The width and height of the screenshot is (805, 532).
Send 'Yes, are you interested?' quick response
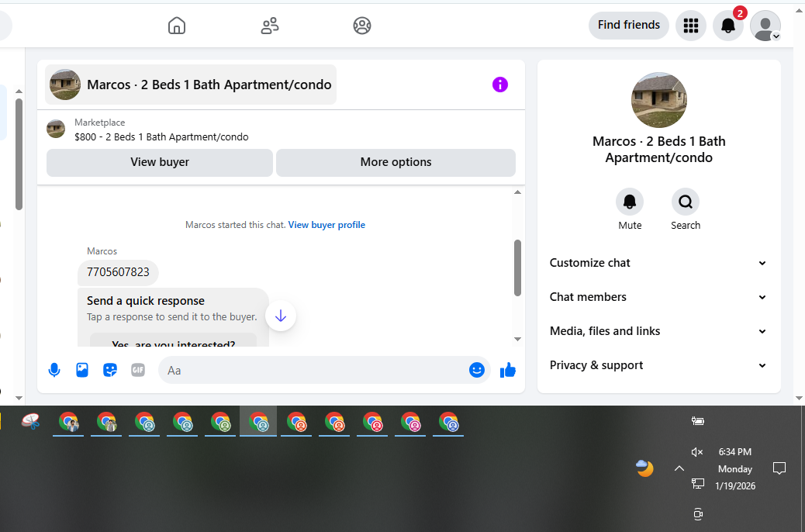(x=174, y=341)
